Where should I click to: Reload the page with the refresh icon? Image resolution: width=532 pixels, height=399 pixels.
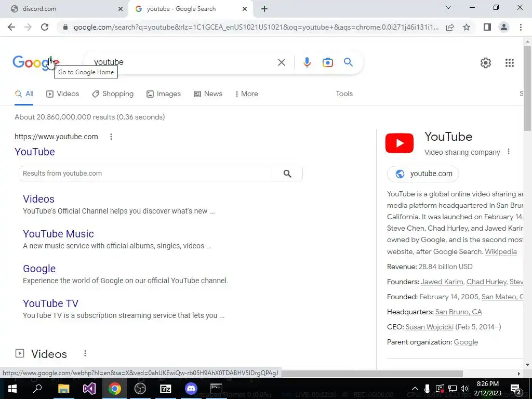[x=45, y=27]
